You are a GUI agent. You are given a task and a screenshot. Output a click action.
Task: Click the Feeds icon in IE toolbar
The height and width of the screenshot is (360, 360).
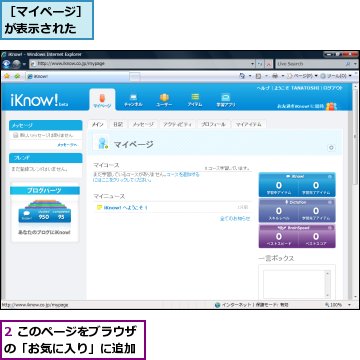[x=258, y=76]
